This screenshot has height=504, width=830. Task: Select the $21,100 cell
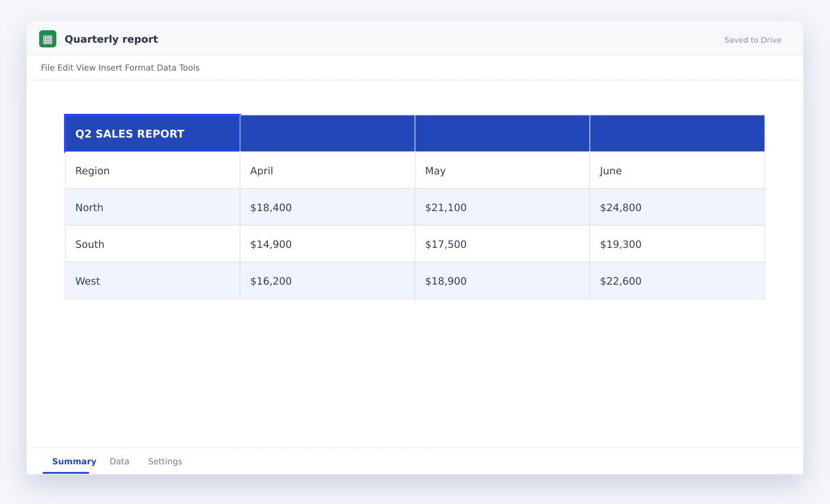coord(502,208)
